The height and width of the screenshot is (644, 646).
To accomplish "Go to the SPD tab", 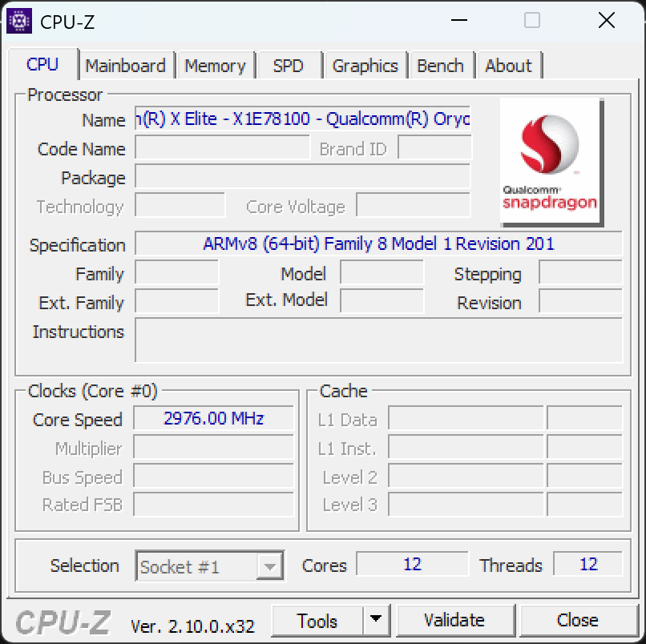I will tap(289, 66).
